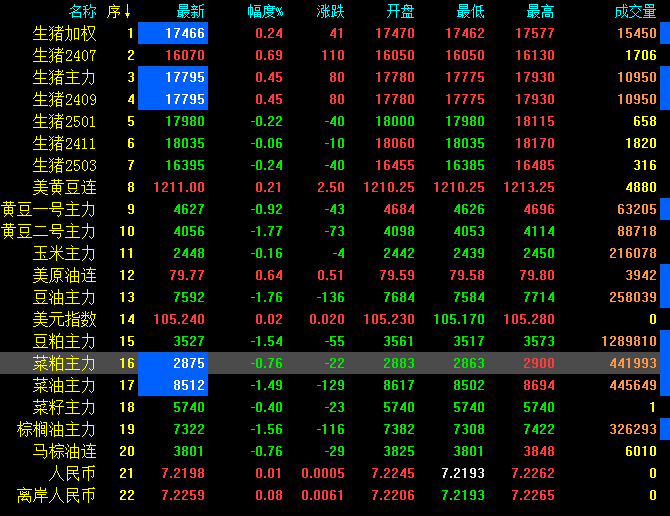Click volume 445649 of 菜油主力
The image size is (670, 516).
[633, 385]
